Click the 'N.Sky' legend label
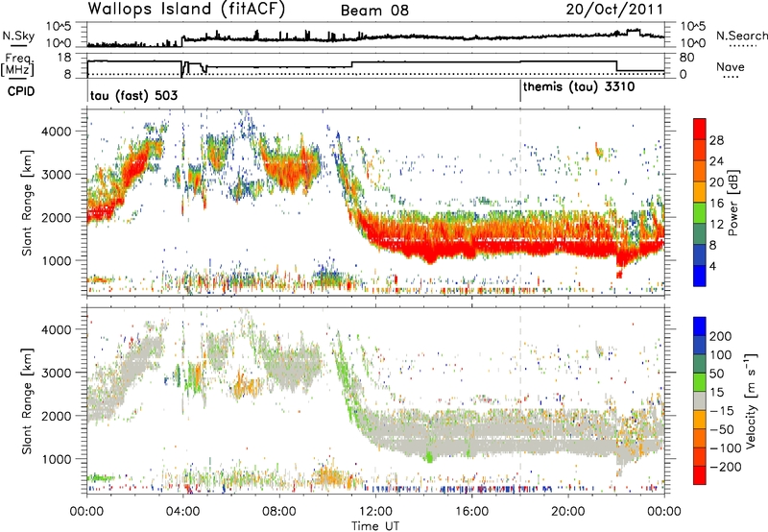The width and height of the screenshot is (768, 532). pyautogui.click(x=18, y=36)
